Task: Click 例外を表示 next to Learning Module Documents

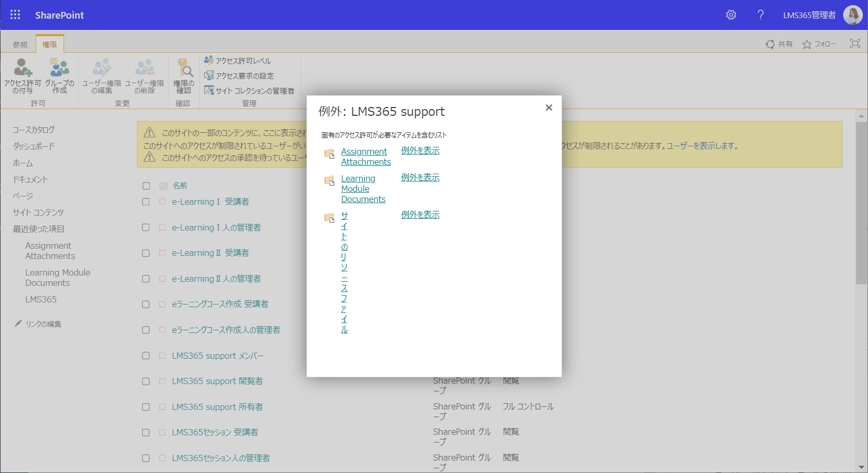Action: tap(421, 177)
